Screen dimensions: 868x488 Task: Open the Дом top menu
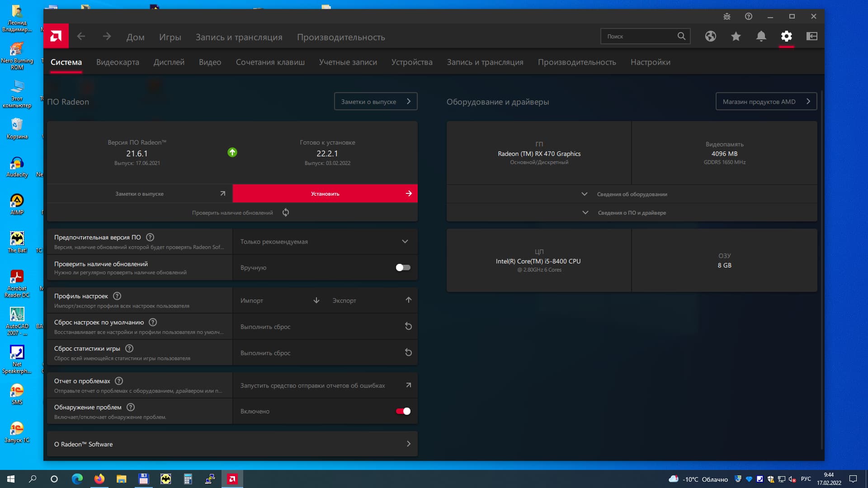(x=136, y=37)
